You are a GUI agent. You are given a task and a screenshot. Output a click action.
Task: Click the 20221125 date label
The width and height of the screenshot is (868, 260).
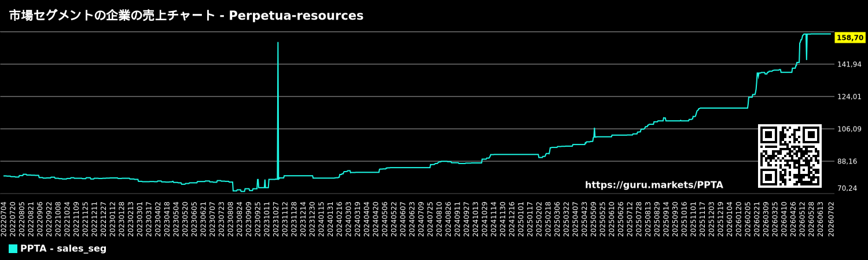[86, 219]
